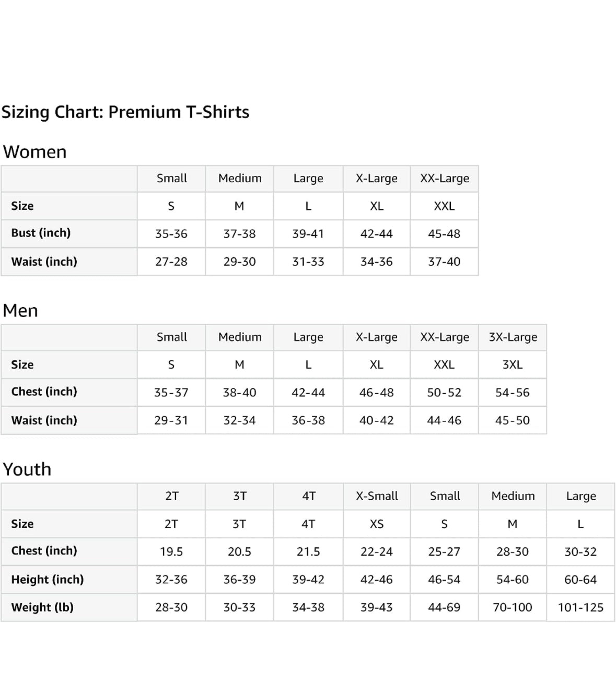Click Men's Large chest value 42-44
616x695 pixels.
point(308,393)
